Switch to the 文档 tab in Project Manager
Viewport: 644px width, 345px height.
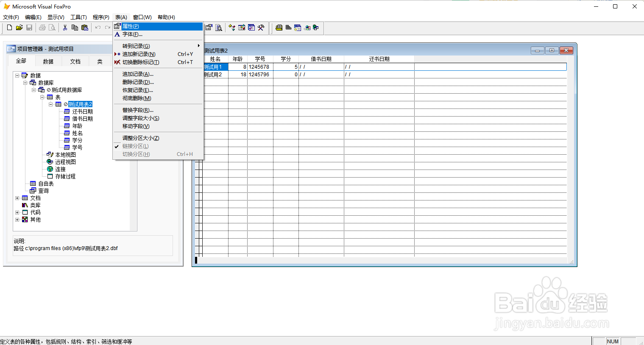tap(75, 61)
